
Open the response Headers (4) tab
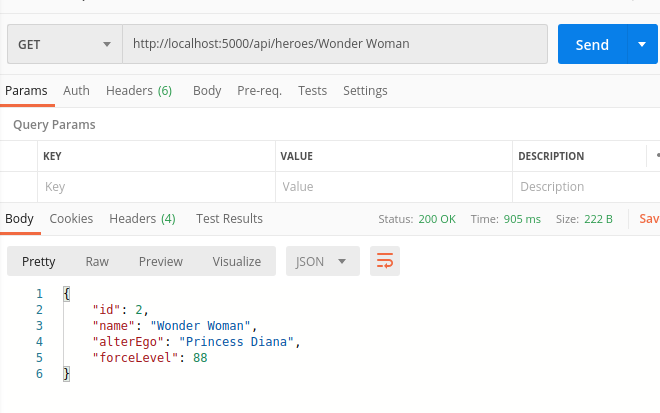click(142, 218)
